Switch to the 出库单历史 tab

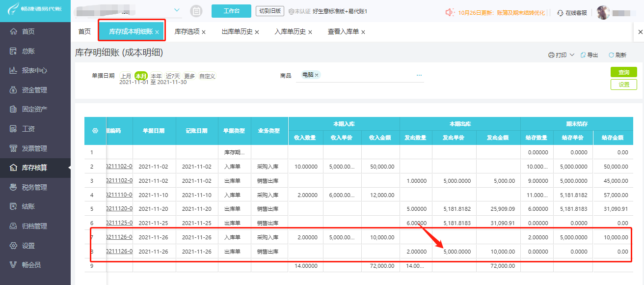pyautogui.click(x=237, y=32)
